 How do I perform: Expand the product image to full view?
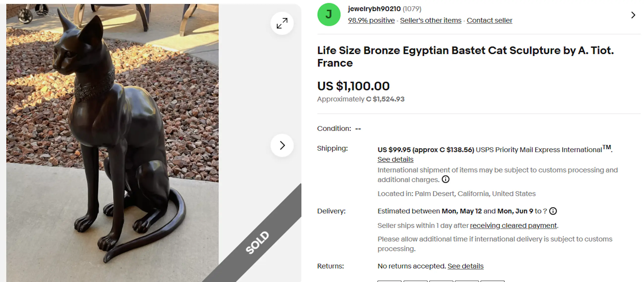(282, 23)
